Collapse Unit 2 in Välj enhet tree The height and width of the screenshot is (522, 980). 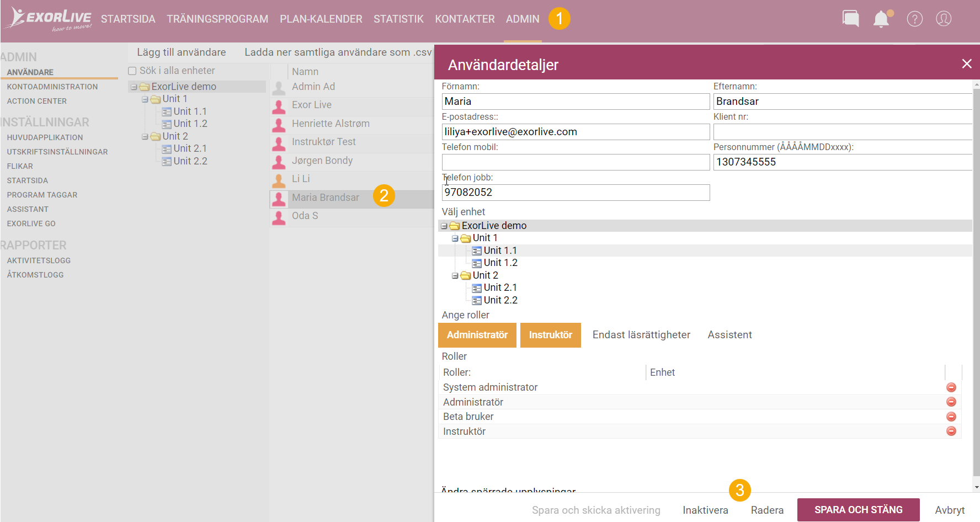[455, 275]
